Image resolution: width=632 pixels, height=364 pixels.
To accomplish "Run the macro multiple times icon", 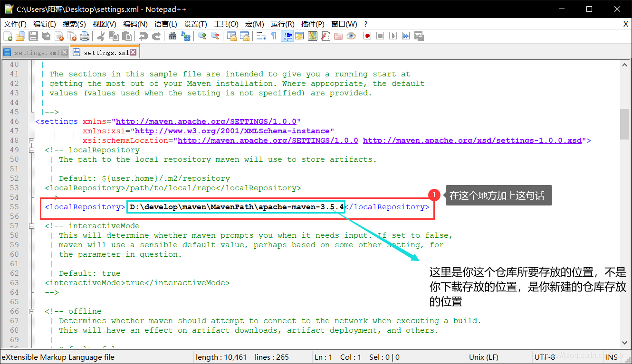I will coord(406,36).
